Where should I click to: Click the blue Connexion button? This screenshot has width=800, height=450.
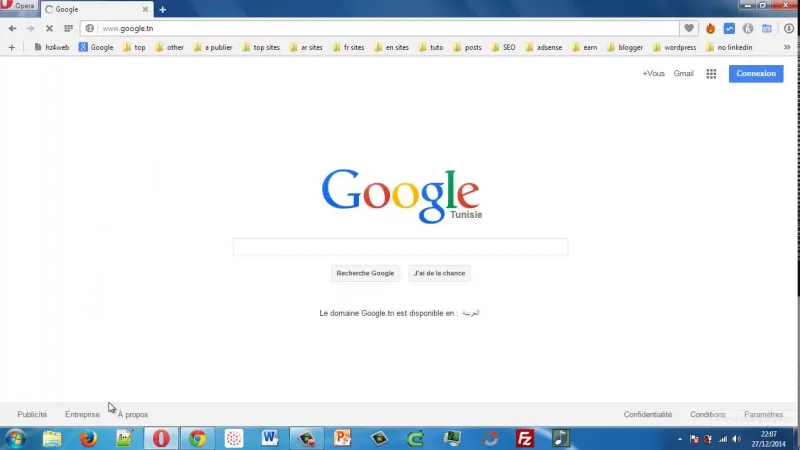click(x=755, y=73)
